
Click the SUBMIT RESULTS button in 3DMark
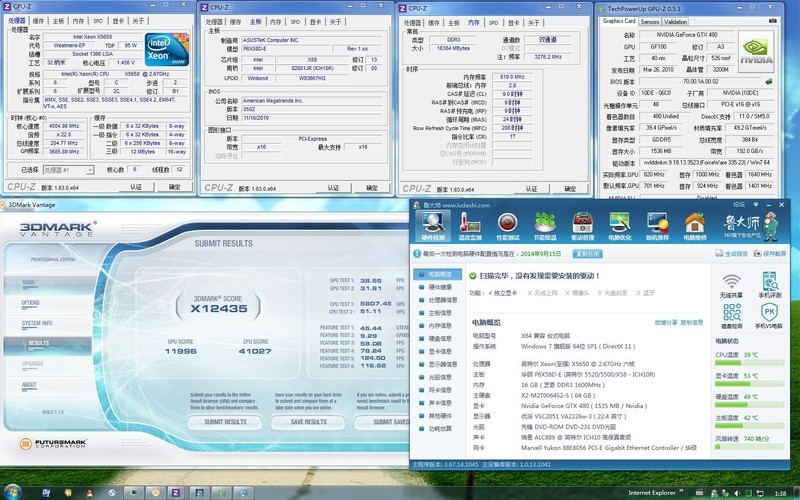[225, 422]
